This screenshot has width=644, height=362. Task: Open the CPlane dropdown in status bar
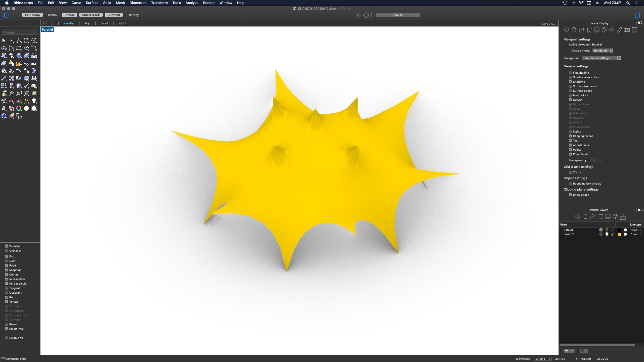point(543,359)
